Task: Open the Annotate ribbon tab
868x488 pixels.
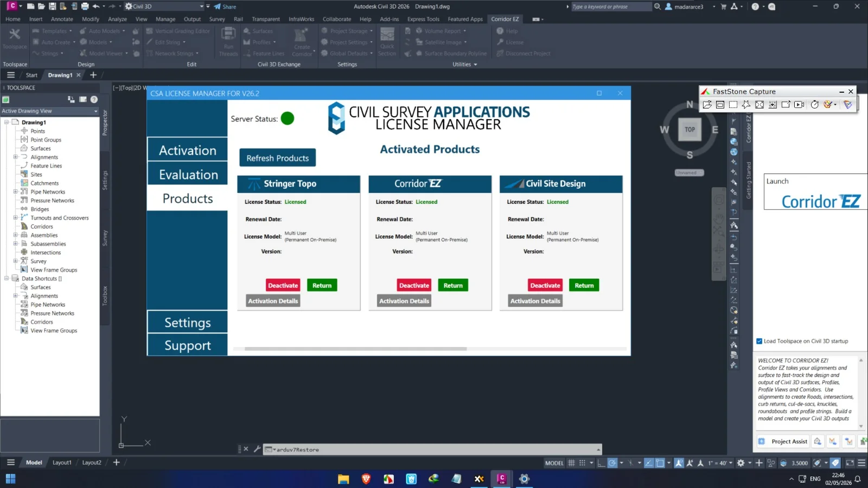Action: [62, 19]
